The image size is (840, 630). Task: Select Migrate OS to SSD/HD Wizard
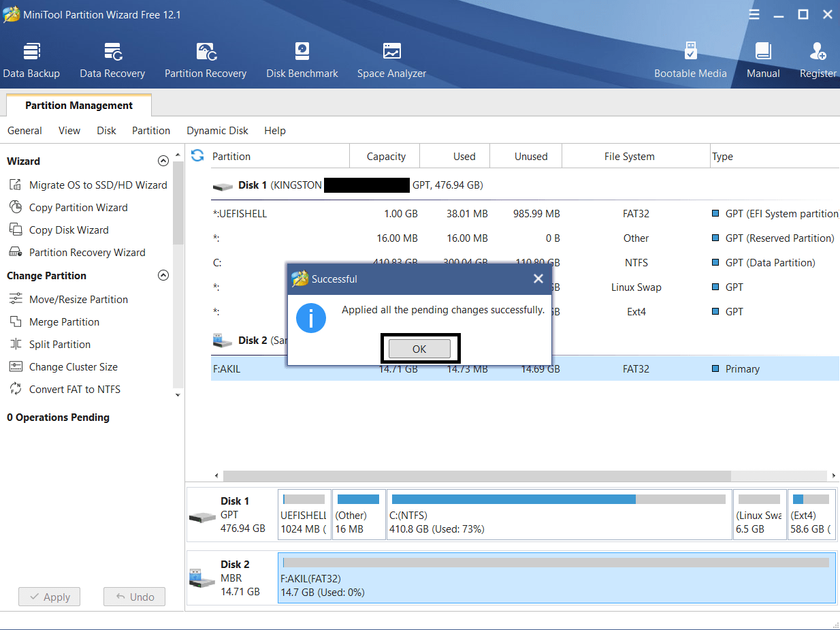click(98, 185)
